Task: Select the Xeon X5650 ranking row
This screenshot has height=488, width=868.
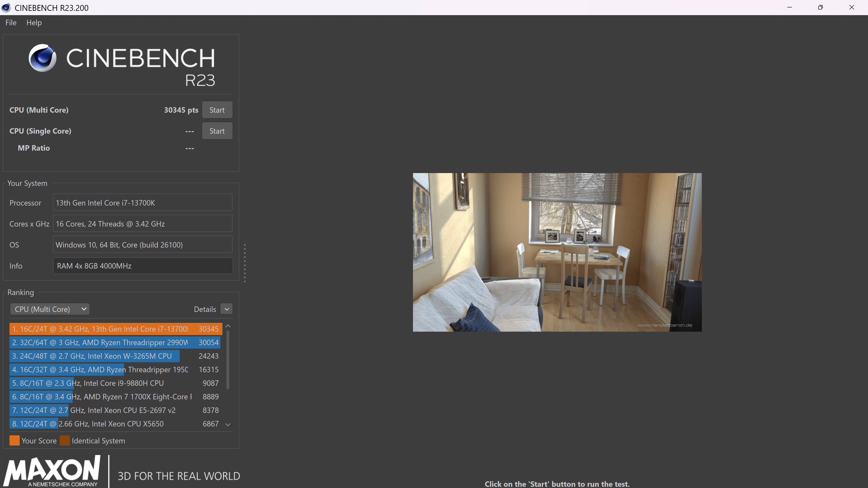Action: (116, 424)
